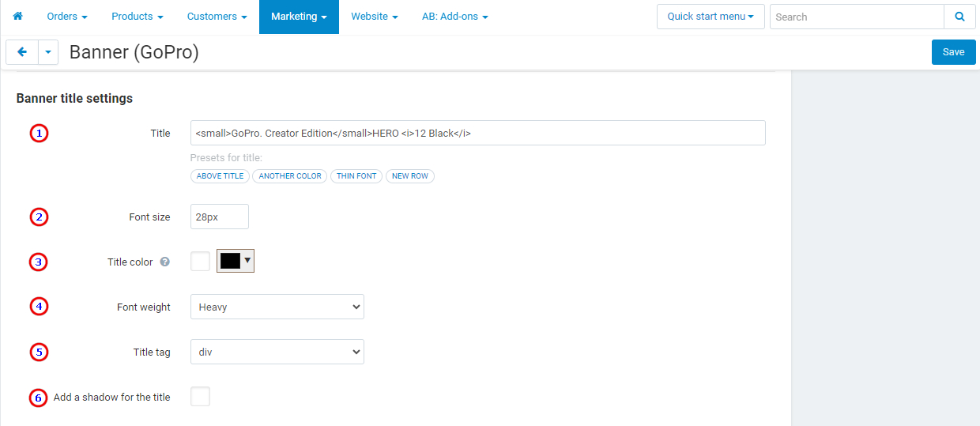The image size is (980, 426).
Task: Click the Font size input field
Action: [219, 217]
